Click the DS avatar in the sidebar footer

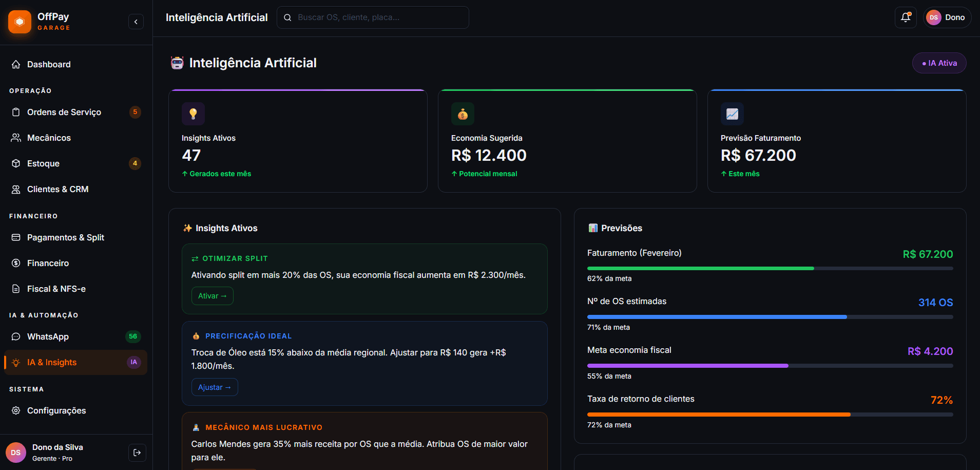(x=16, y=453)
